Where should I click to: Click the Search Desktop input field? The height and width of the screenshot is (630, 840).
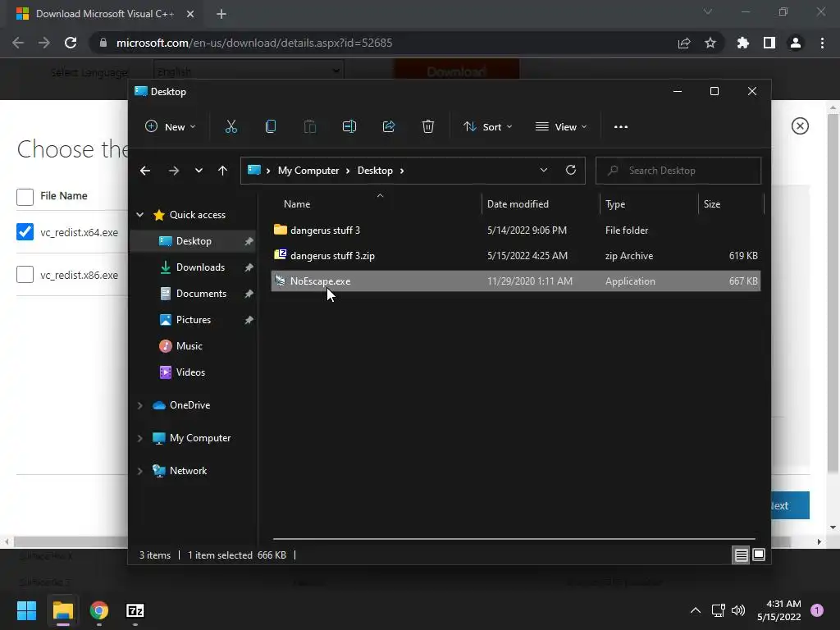coord(678,171)
